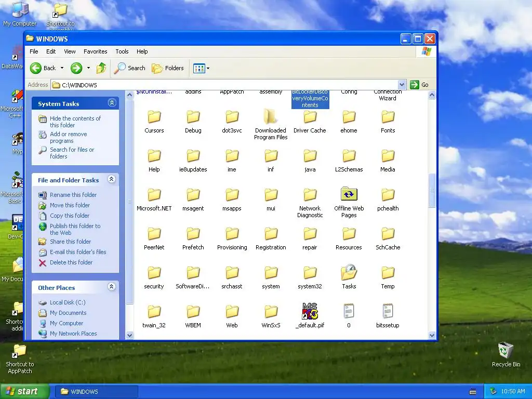Image resolution: width=532 pixels, height=399 pixels.
Task: Click file list scrollbar down arrow
Action: pyautogui.click(x=432, y=335)
